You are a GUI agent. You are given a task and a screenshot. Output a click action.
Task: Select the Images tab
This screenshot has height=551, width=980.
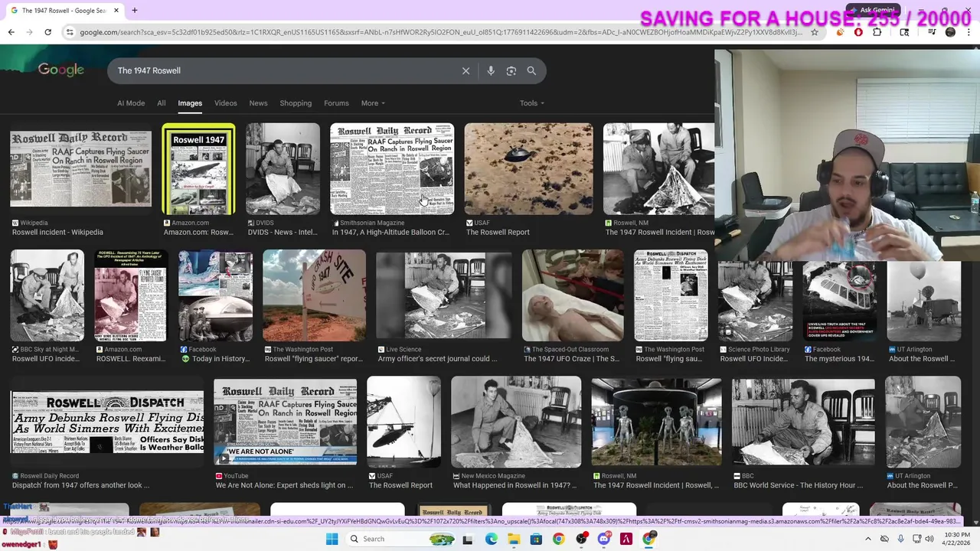[x=190, y=103]
